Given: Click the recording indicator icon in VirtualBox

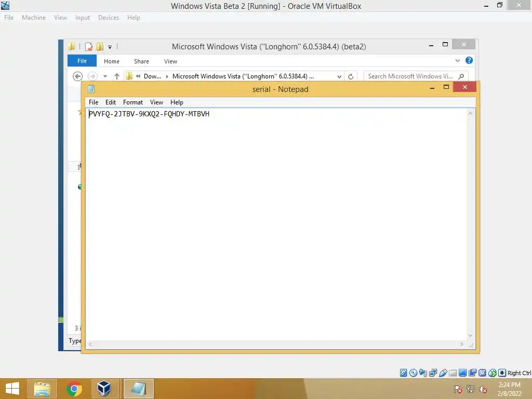Looking at the screenshot, I should tap(472, 373).
